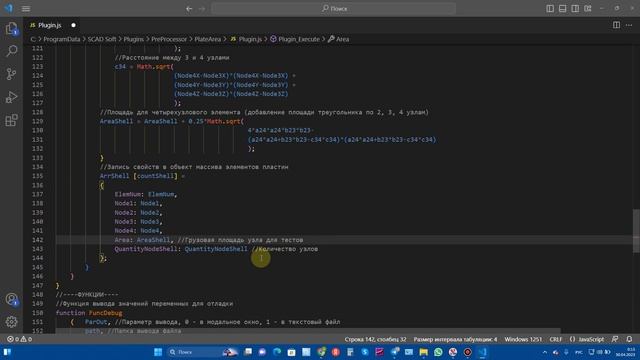640x360 pixels.
Task: Open the ProgramData breadcrumb
Action: [62, 39]
